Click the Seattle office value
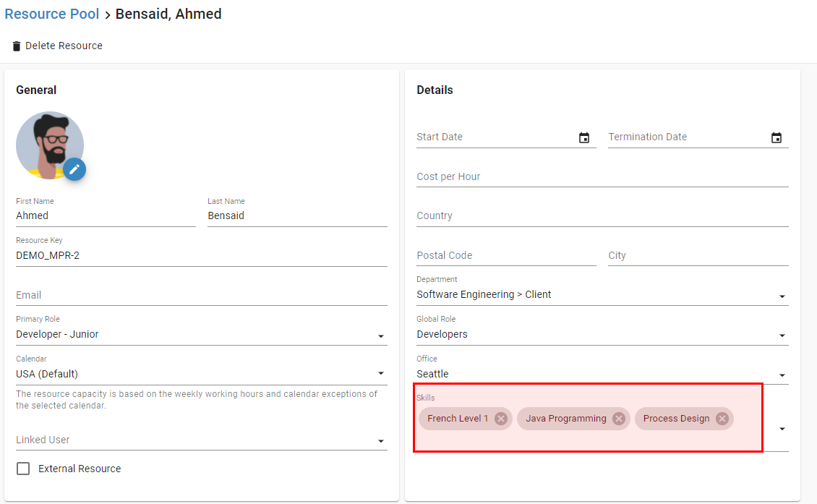 pos(432,374)
